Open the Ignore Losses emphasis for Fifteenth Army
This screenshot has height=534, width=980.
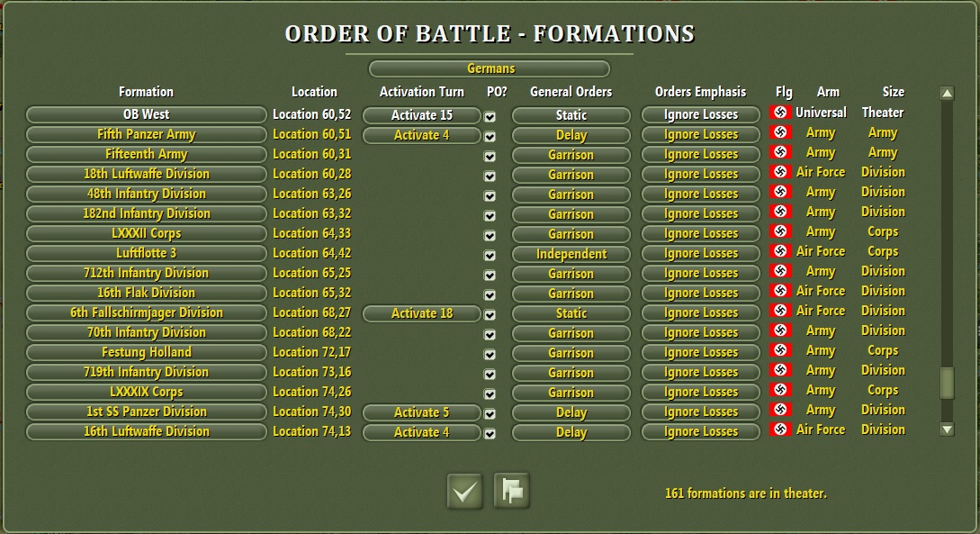(x=700, y=154)
